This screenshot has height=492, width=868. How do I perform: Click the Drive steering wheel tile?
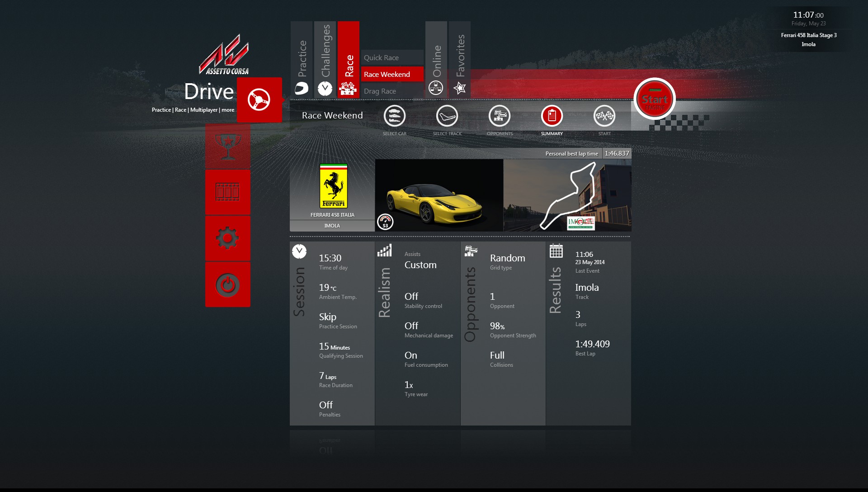[x=259, y=100]
